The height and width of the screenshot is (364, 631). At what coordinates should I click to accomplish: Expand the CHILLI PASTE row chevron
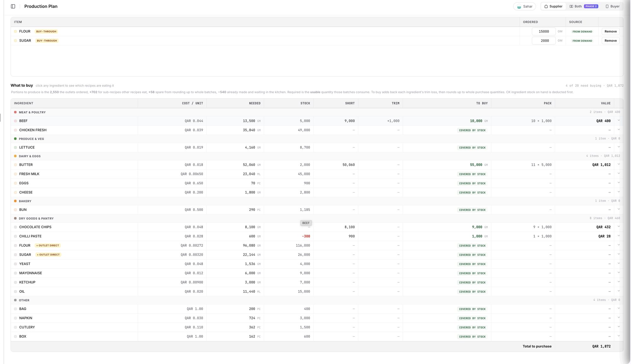[x=619, y=236]
